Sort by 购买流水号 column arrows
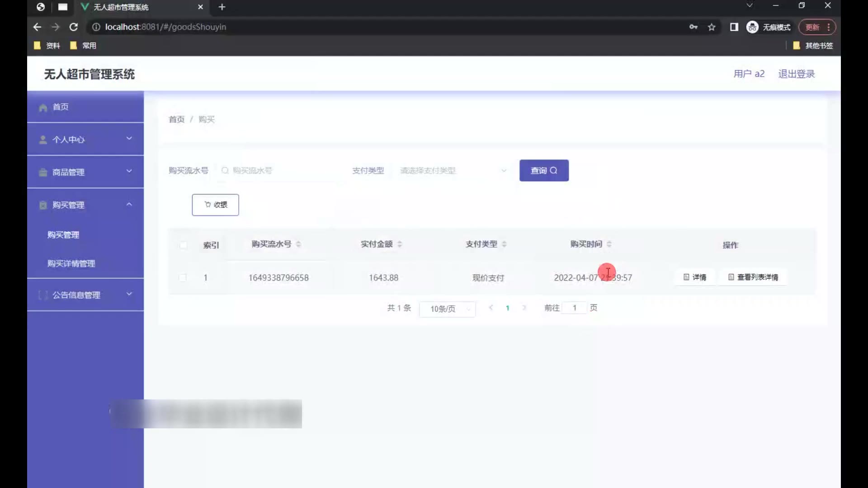The image size is (868, 488). click(298, 244)
